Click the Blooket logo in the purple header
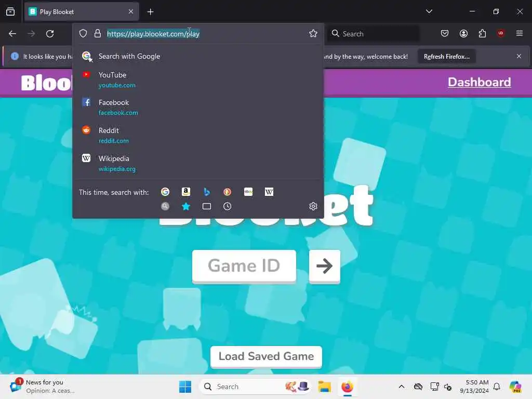Viewport: 532px width, 399px height. pyautogui.click(x=46, y=83)
